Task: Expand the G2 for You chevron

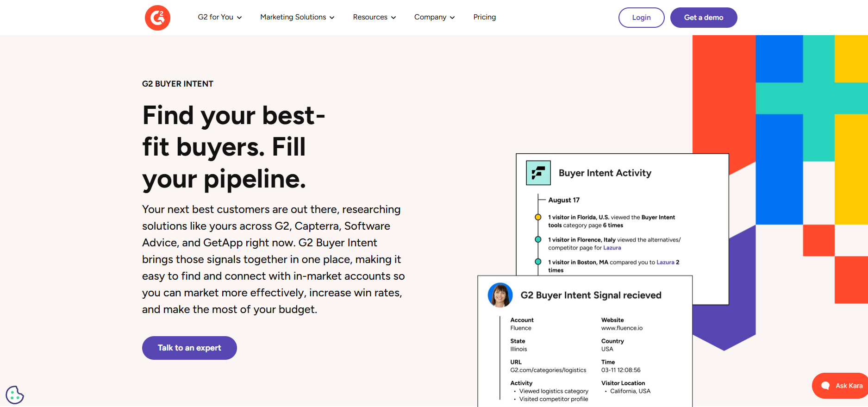Action: click(239, 18)
